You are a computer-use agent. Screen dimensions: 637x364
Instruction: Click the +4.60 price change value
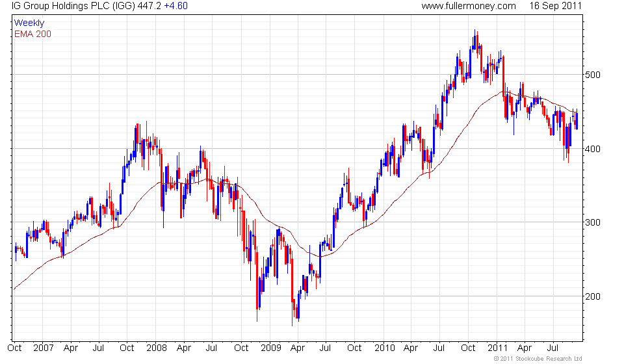pyautogui.click(x=176, y=6)
